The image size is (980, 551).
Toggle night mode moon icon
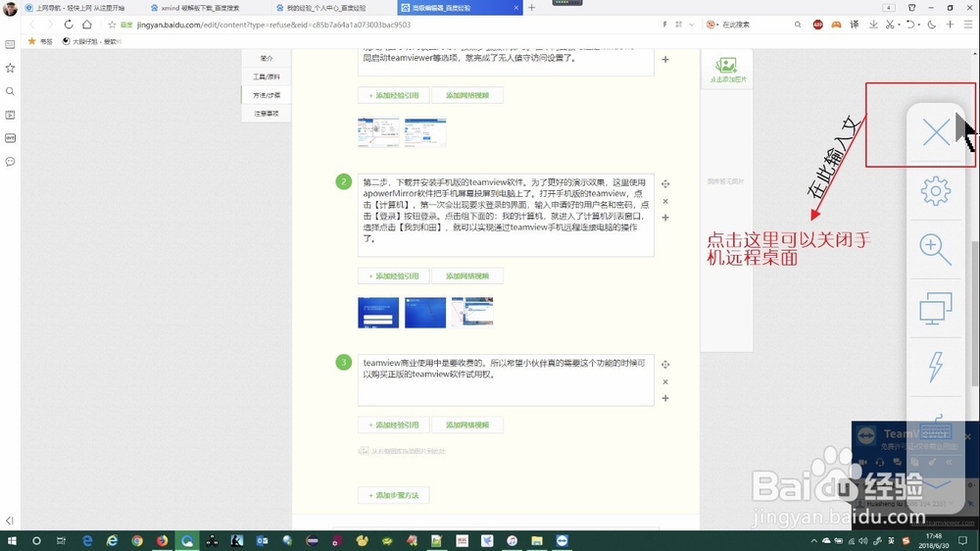pos(932,25)
